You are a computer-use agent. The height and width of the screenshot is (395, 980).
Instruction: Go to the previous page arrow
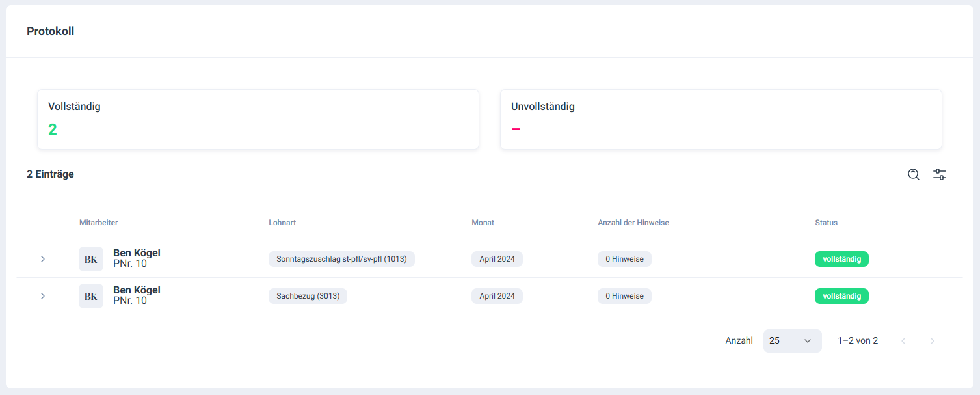(x=903, y=341)
